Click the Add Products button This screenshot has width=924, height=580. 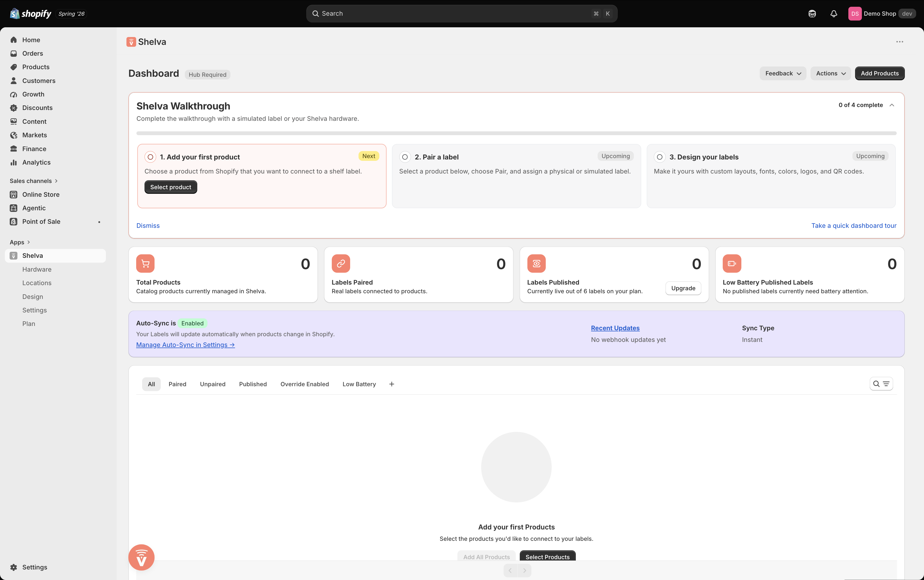(879, 73)
